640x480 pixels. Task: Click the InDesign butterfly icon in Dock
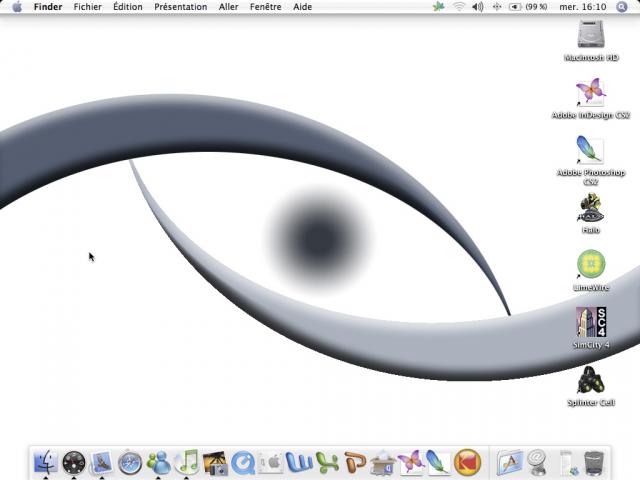[x=411, y=463]
